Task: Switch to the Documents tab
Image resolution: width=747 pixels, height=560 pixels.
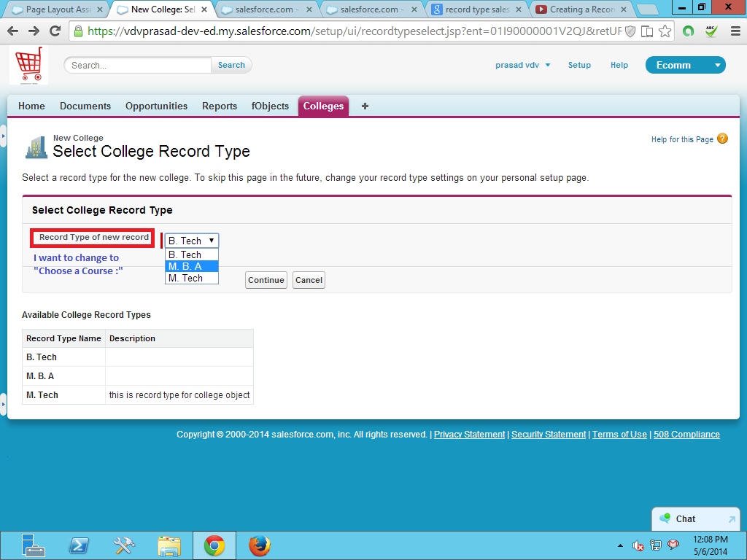Action: (85, 106)
